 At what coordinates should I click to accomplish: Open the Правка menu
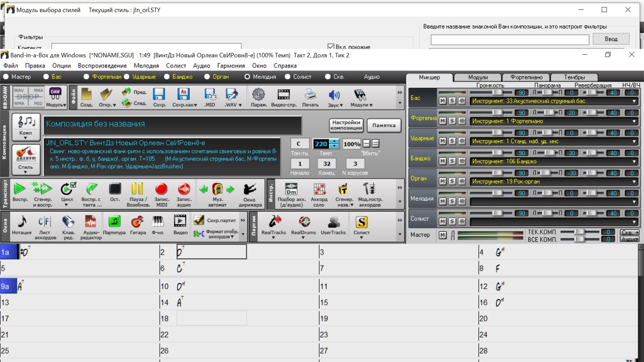point(35,66)
